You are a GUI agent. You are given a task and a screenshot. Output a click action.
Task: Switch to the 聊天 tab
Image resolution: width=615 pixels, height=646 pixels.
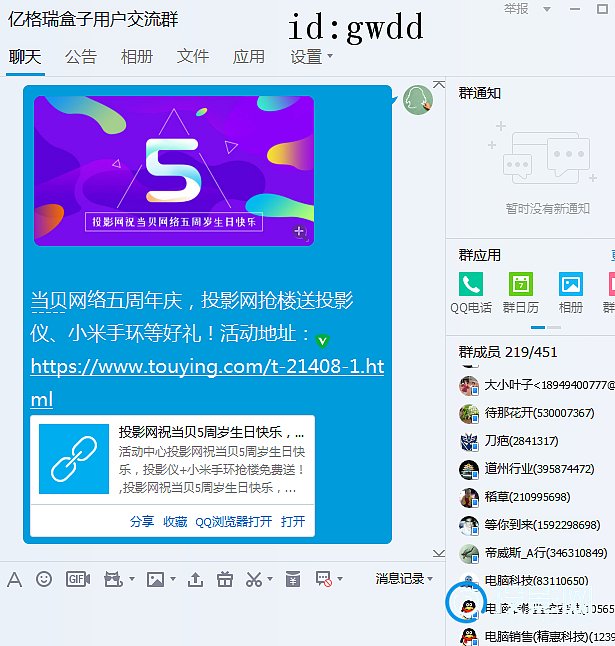tap(25, 57)
